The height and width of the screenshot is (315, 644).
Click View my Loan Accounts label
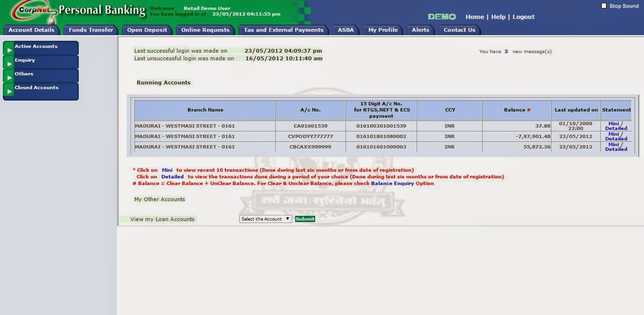[x=162, y=219]
